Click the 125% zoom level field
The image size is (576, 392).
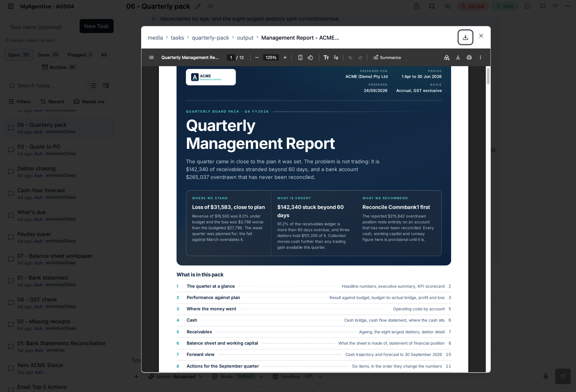coord(271,57)
